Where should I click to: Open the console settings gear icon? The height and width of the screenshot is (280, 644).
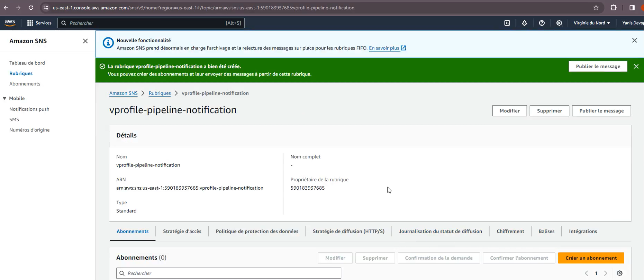pos(559,23)
